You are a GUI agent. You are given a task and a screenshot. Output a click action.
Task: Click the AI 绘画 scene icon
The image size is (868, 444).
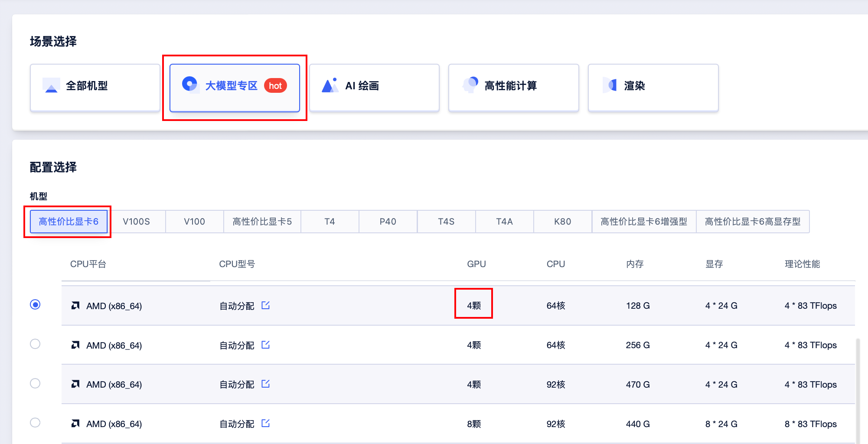(x=330, y=85)
